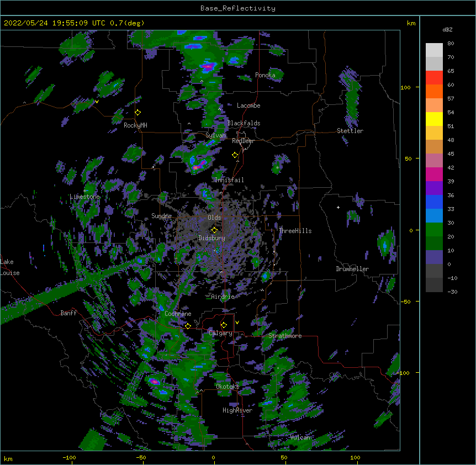Click the Ponoka city label
The width and height of the screenshot is (476, 465).
coord(265,75)
